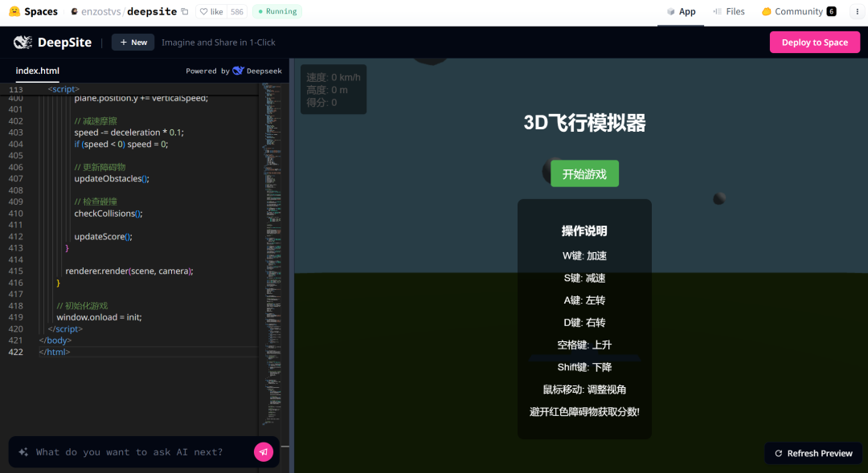Switch to the Files tab
The width and height of the screenshot is (868, 473).
point(728,11)
